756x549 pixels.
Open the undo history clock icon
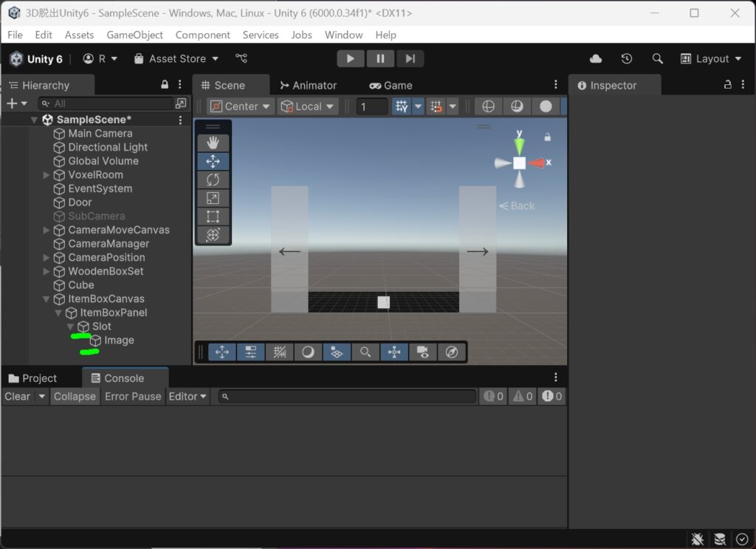[626, 59]
